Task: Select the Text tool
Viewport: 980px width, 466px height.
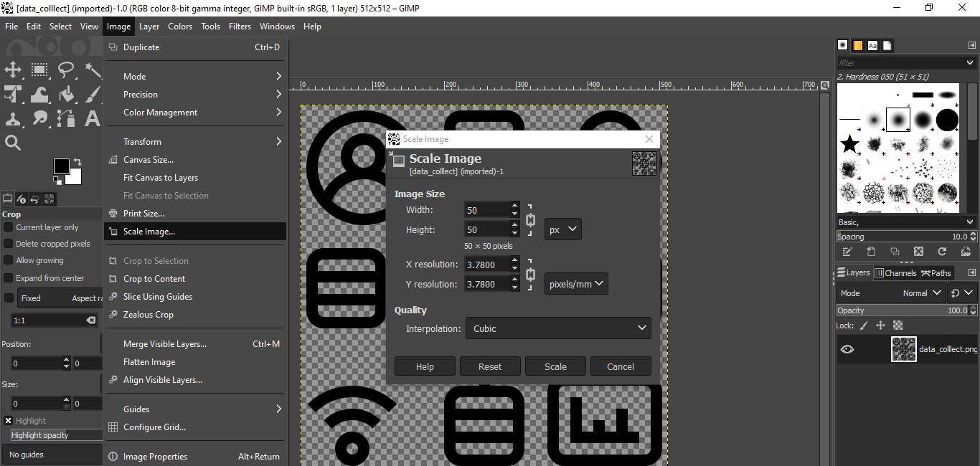Action: [x=93, y=118]
